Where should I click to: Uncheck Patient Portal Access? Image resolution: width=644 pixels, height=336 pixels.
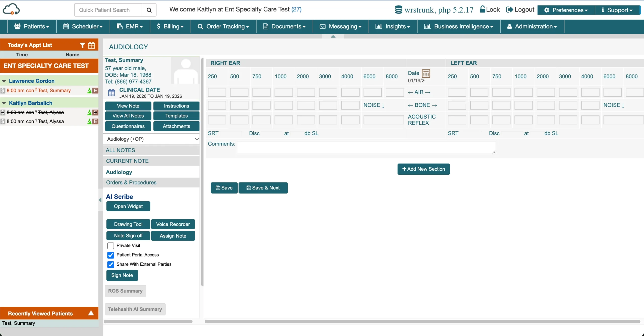[111, 255]
